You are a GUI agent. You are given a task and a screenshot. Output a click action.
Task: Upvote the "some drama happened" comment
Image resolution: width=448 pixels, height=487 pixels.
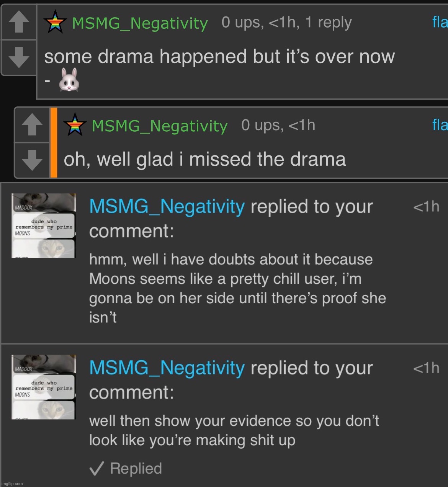(x=18, y=22)
